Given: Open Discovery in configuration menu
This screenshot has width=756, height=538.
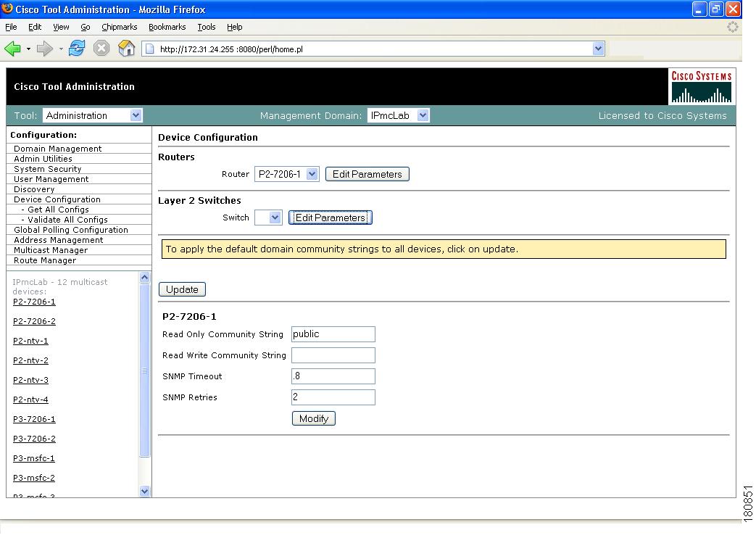Looking at the screenshot, I should [x=34, y=189].
